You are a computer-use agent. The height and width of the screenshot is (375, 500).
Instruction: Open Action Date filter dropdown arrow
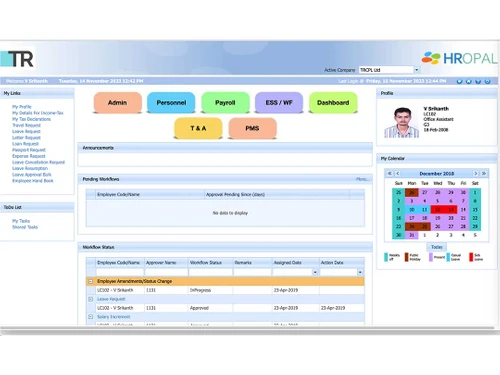(x=360, y=272)
